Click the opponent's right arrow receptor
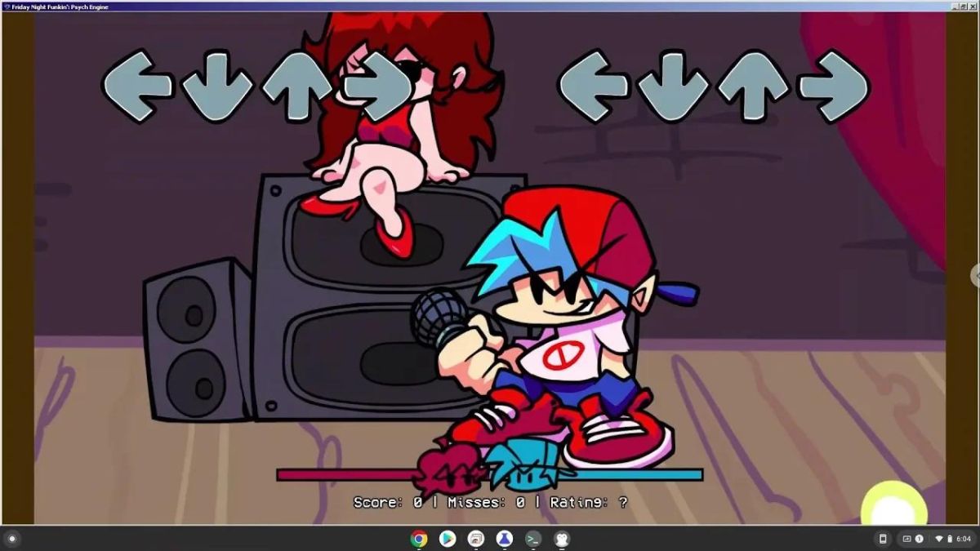Screen dimensions: 980x551 pyautogui.click(x=377, y=86)
